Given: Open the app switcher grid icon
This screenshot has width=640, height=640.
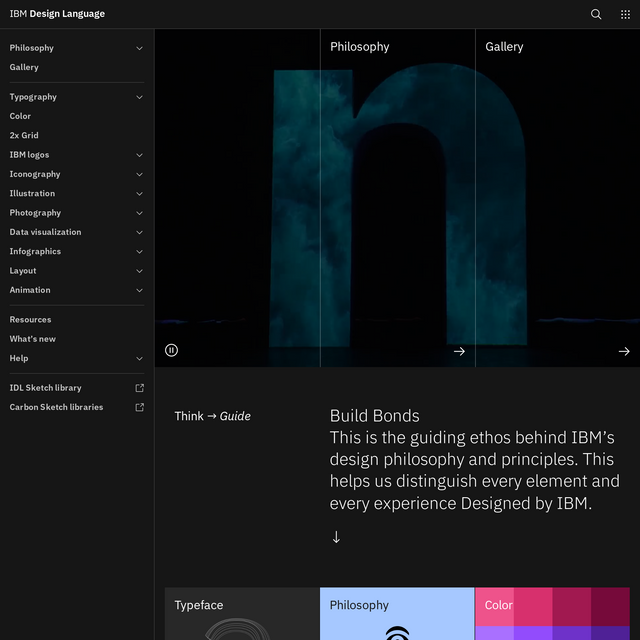Looking at the screenshot, I should (x=625, y=14).
